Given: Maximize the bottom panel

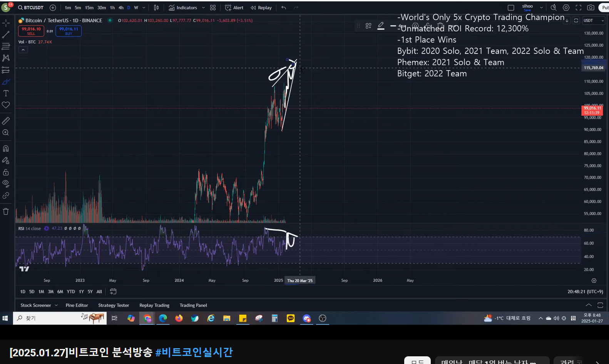Looking at the screenshot, I should coord(600,305).
